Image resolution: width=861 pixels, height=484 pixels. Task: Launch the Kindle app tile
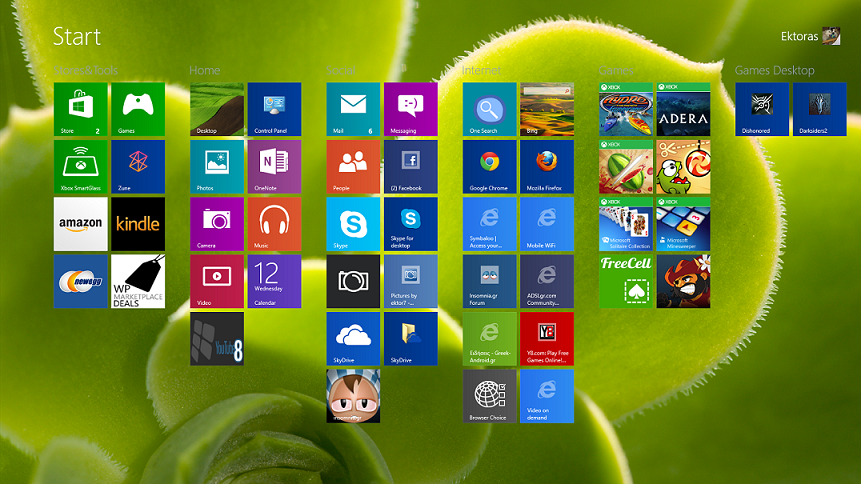(x=138, y=224)
